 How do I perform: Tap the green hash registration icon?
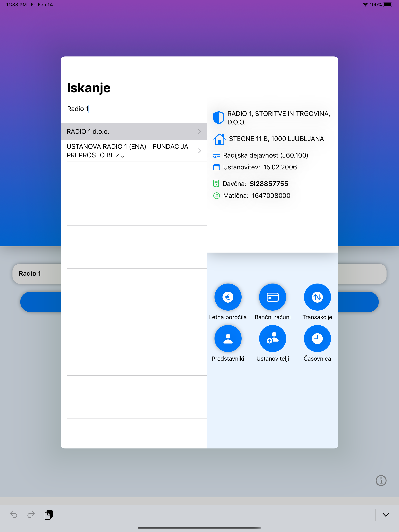217,196
